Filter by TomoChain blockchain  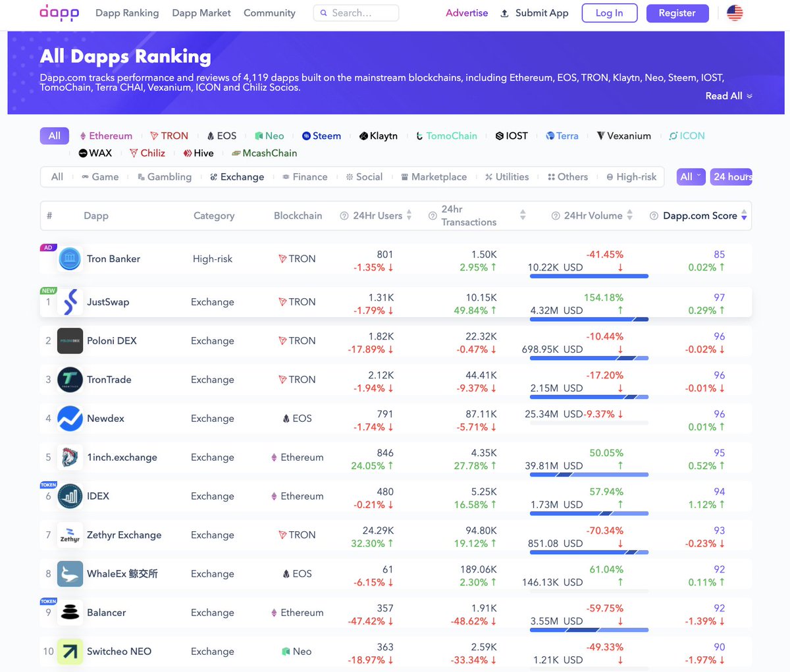coord(446,136)
